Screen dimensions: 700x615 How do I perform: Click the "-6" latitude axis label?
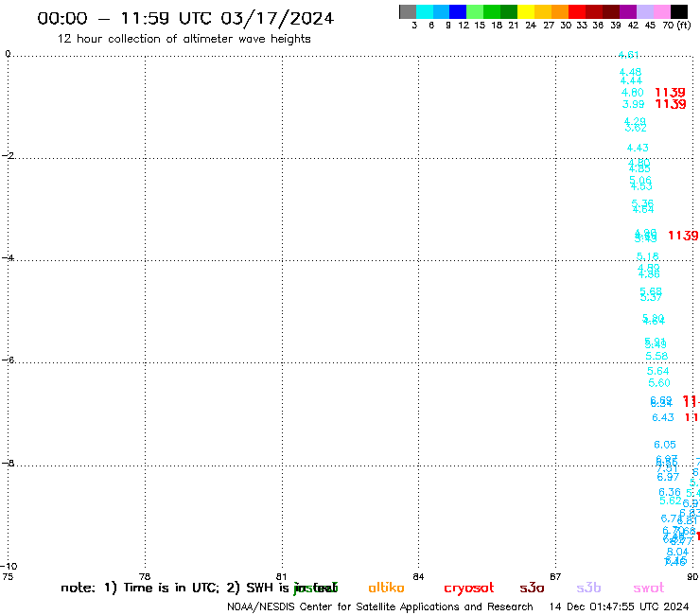(x=8, y=360)
